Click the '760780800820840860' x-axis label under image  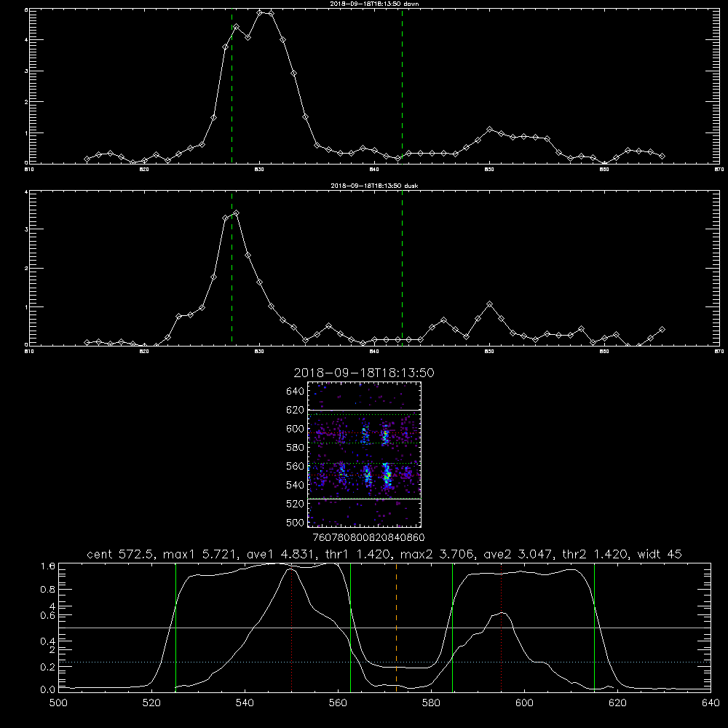coord(368,537)
